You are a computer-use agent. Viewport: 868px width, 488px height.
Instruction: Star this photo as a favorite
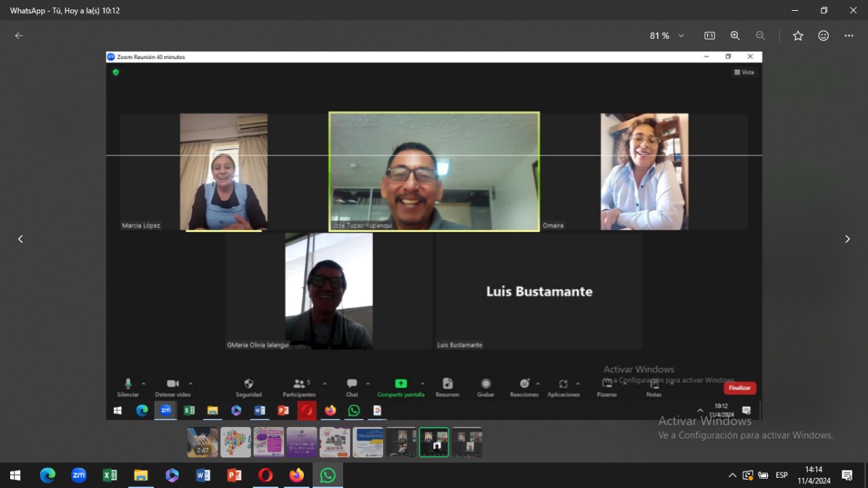pyautogui.click(x=798, y=36)
